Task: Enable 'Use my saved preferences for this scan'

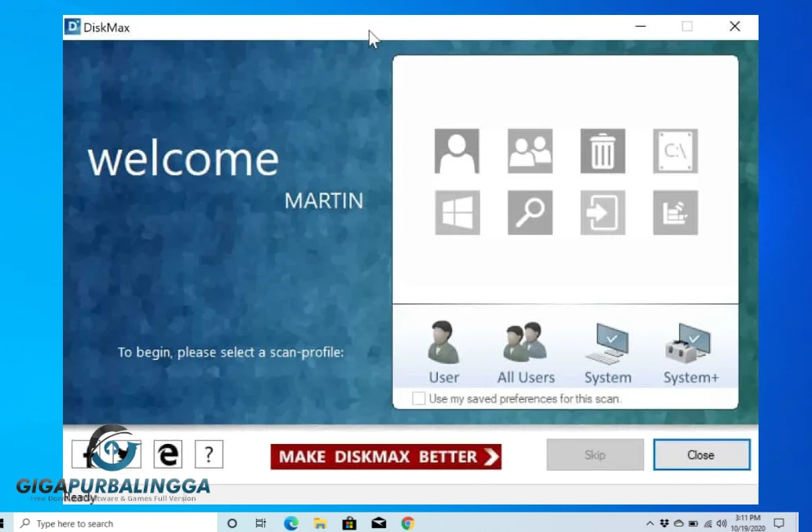Action: click(x=418, y=398)
